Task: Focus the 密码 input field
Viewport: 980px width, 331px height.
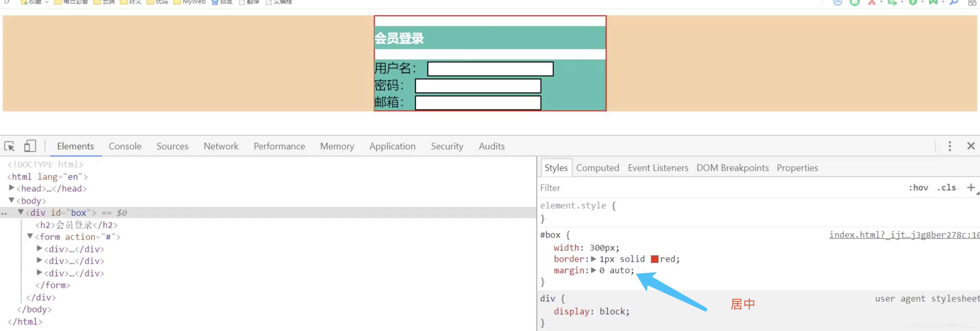Action: [x=478, y=86]
